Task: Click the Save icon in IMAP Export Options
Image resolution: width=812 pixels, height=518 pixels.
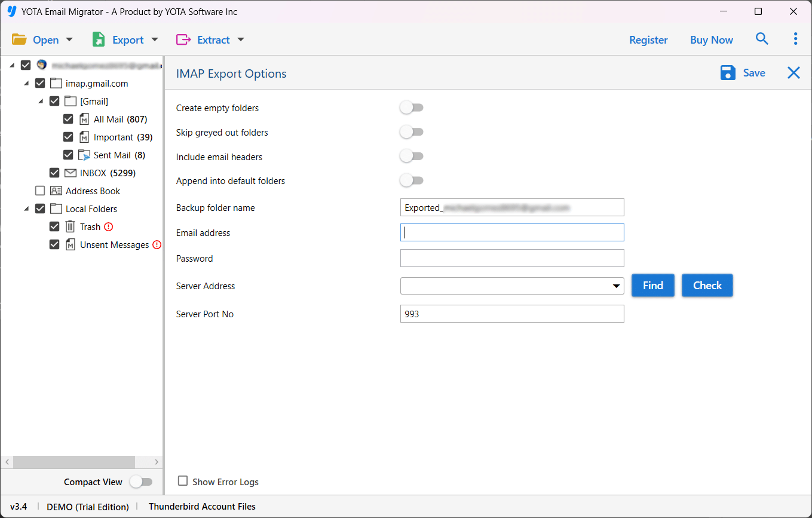Action: [x=728, y=72]
